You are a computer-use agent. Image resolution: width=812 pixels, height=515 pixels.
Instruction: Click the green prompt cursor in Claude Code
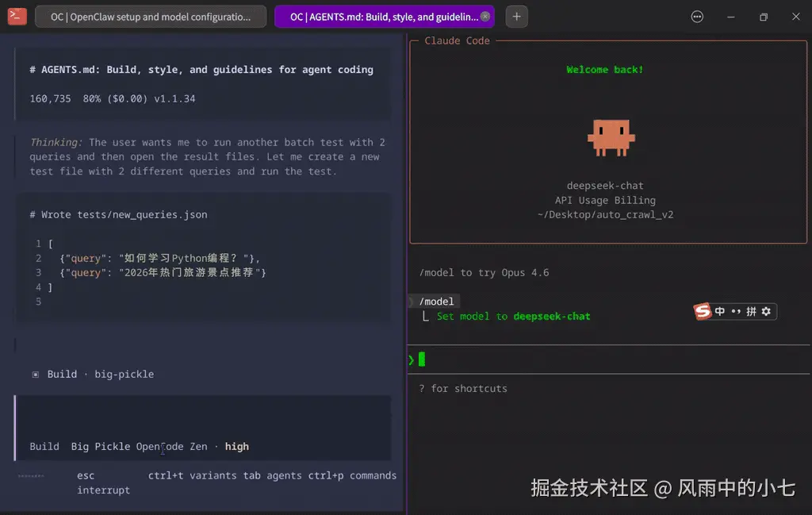(x=421, y=359)
